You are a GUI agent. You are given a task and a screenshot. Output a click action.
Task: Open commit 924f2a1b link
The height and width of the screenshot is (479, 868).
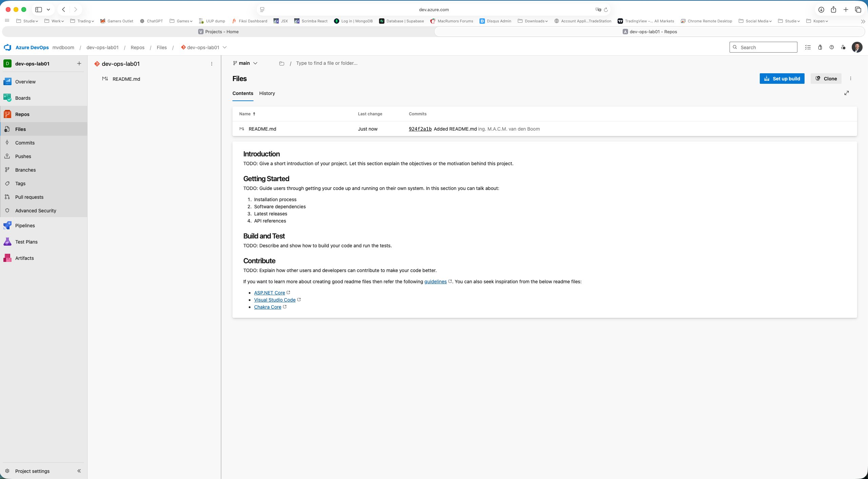tap(420, 129)
